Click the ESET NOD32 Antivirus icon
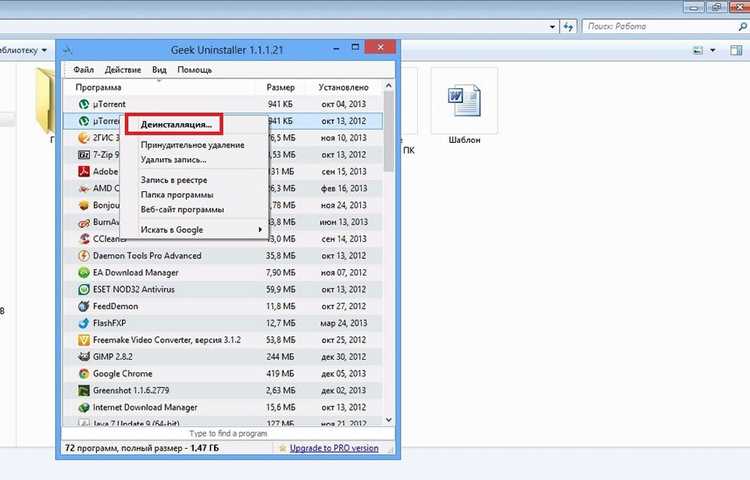The width and height of the screenshot is (750, 480). coord(84,289)
